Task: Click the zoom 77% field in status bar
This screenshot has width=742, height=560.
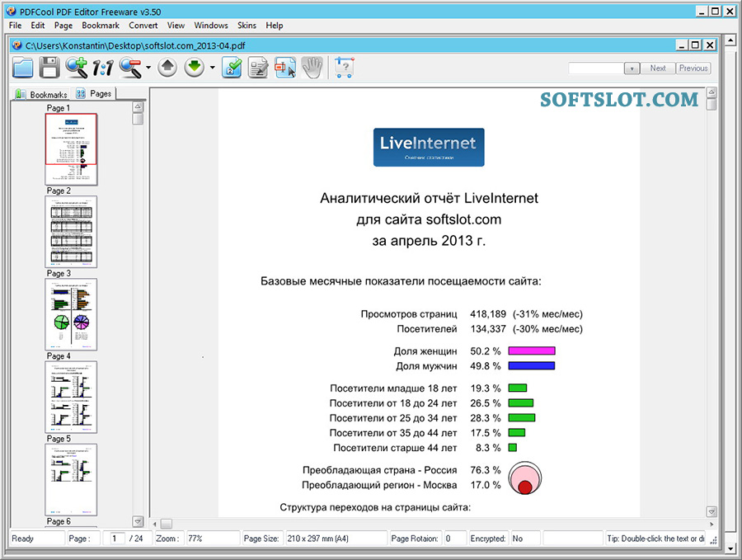Action: point(213,539)
